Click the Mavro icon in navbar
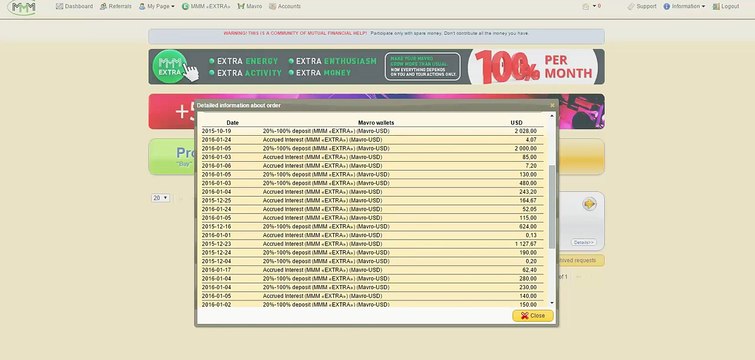Screen dimensions: 755x360 241,6
